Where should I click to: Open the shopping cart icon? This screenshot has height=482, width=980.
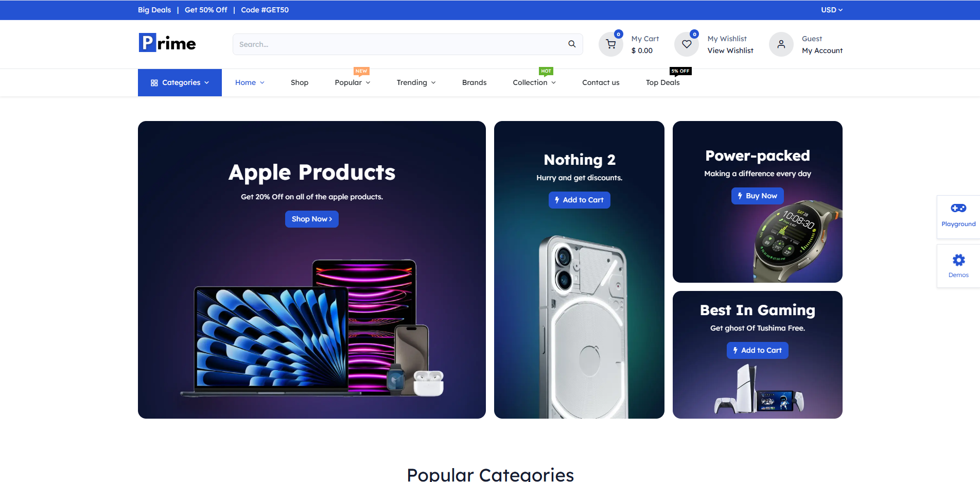611,44
